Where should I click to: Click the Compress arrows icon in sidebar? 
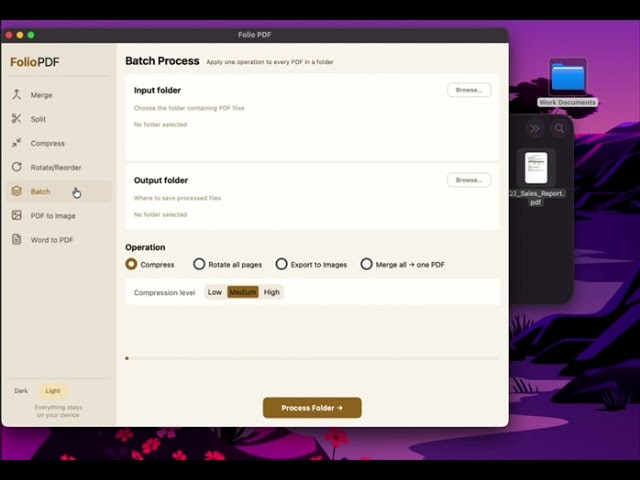click(x=16, y=143)
